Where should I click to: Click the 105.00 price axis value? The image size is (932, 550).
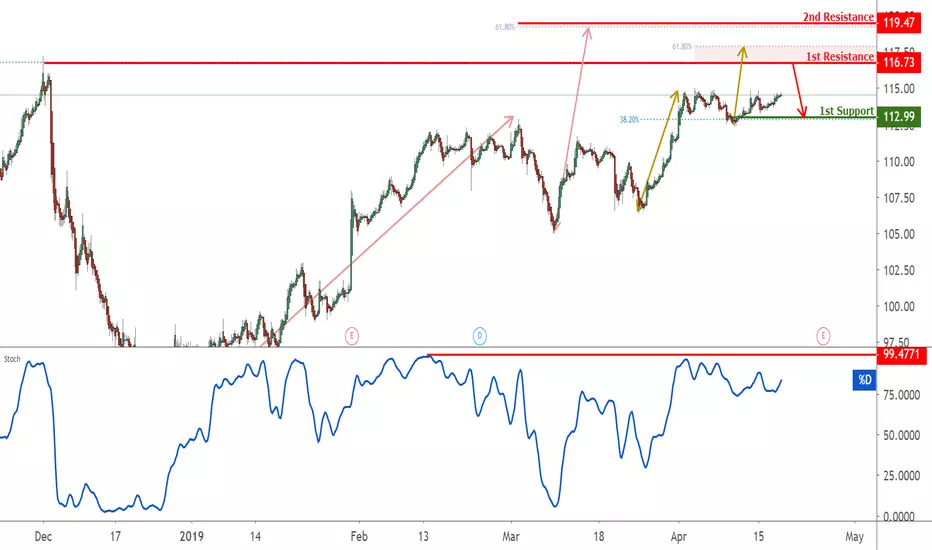[899, 234]
